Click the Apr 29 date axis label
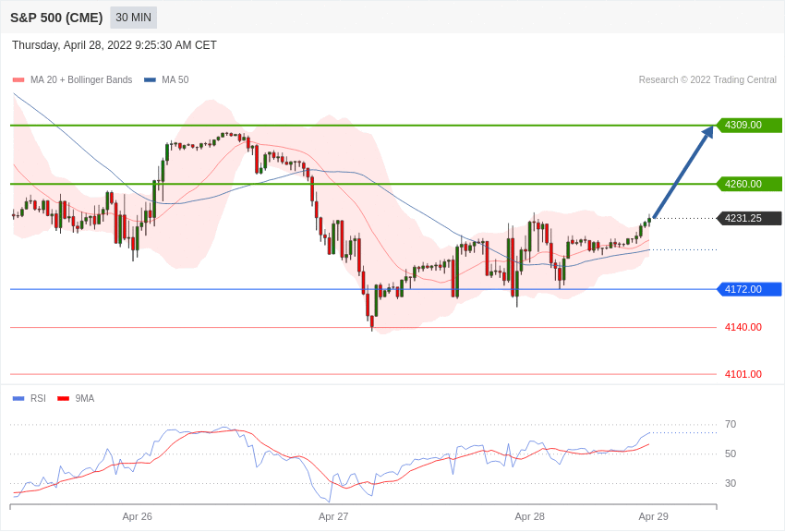Screen dimensions: 785x532 [653, 516]
